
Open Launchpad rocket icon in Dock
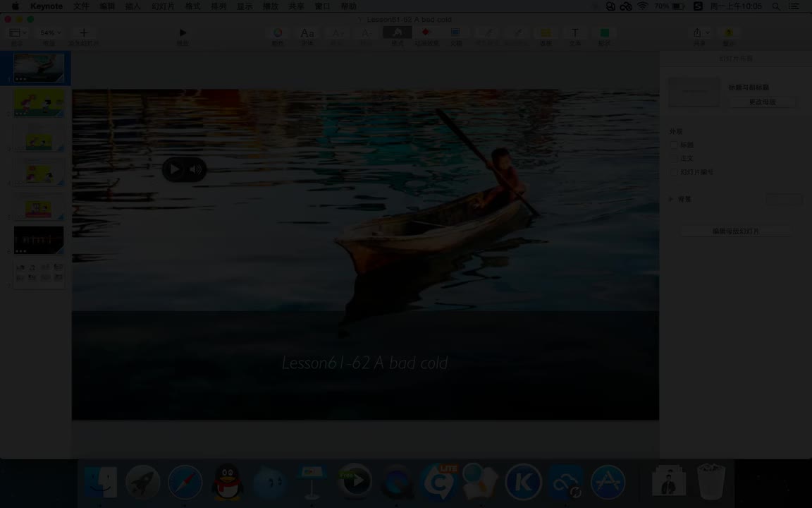pyautogui.click(x=142, y=482)
